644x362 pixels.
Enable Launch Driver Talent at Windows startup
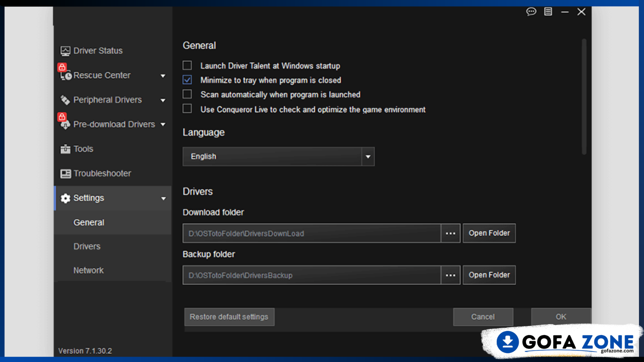point(187,65)
